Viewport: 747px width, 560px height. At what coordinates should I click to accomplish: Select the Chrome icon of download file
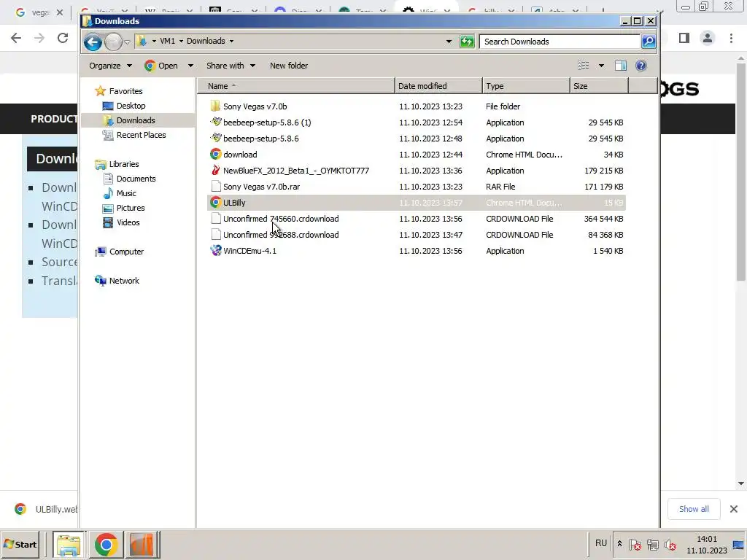click(x=216, y=155)
